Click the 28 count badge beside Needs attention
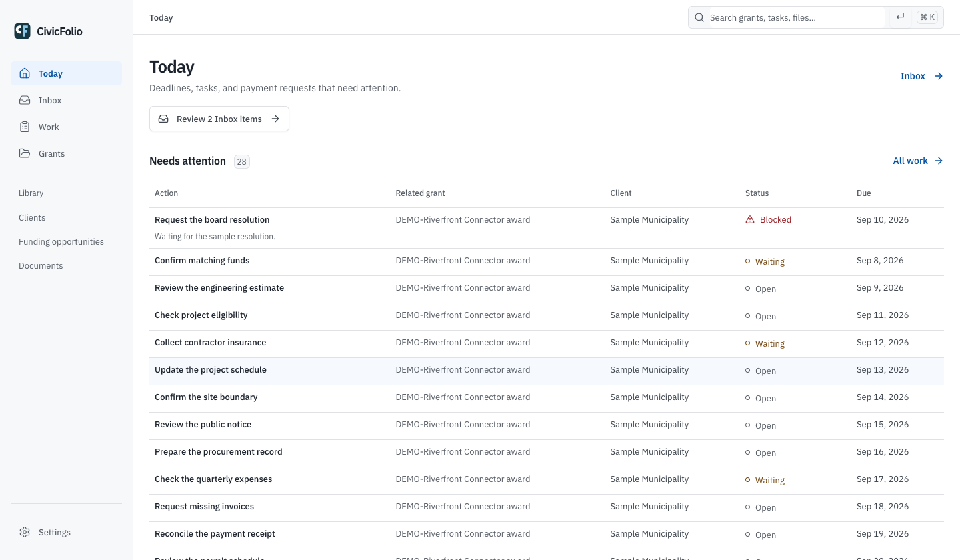This screenshot has height=560, width=960. coord(242,161)
